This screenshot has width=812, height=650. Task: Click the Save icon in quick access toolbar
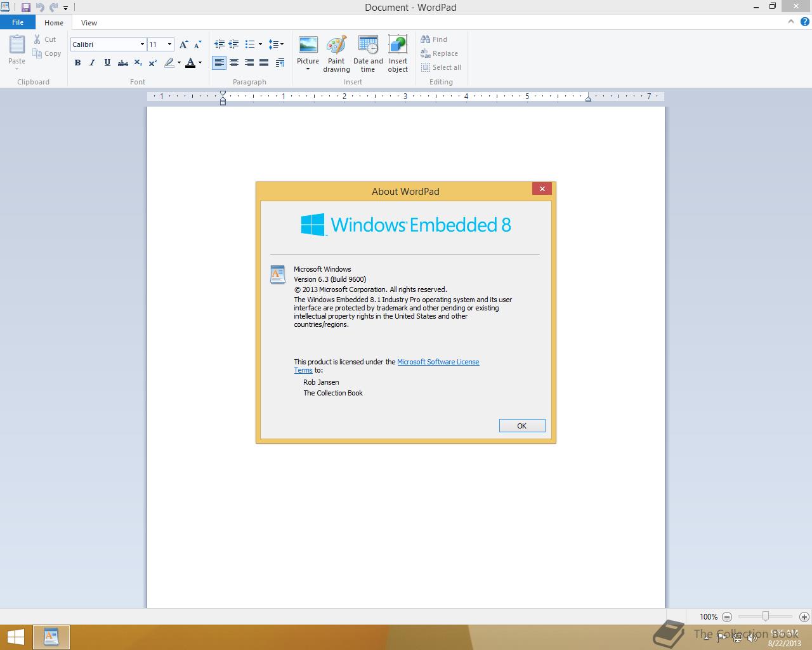point(26,8)
